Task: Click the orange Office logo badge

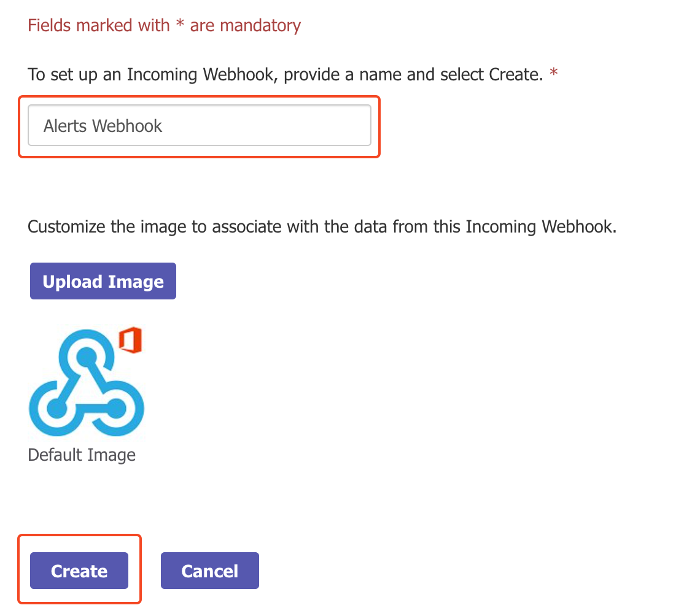Action: click(x=130, y=340)
